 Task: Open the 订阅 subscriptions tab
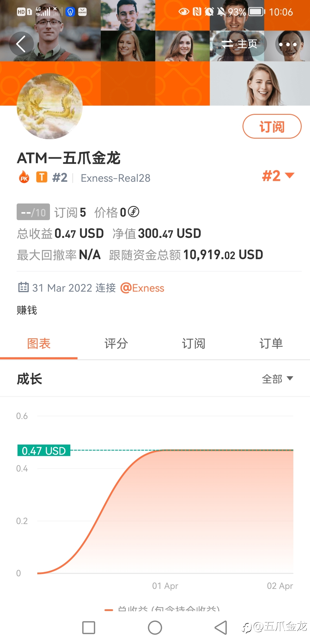(x=194, y=344)
